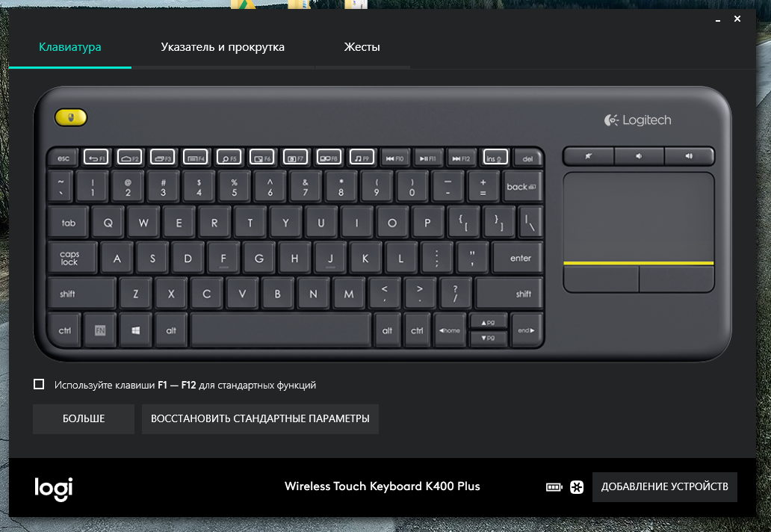Click the БОЛЬШЕ button
The height and width of the screenshot is (532, 771).
(x=84, y=419)
